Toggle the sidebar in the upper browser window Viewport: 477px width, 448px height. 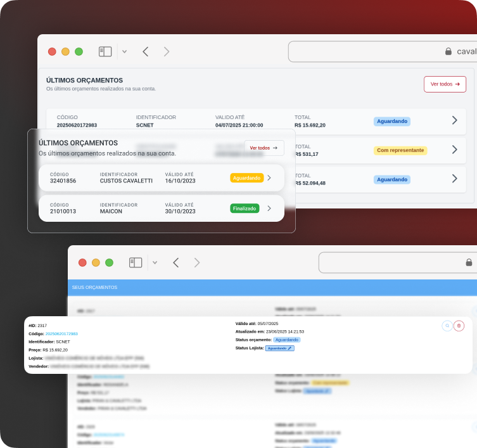(105, 52)
